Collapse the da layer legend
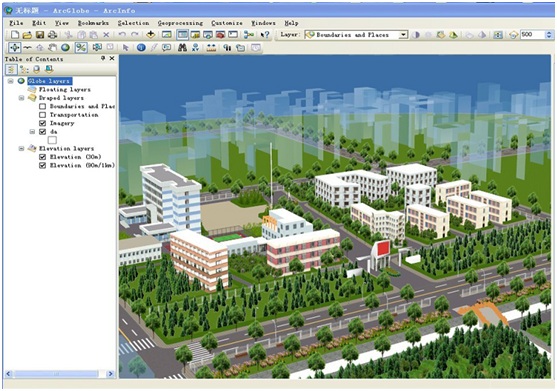The width and height of the screenshot is (557, 391). click(32, 132)
